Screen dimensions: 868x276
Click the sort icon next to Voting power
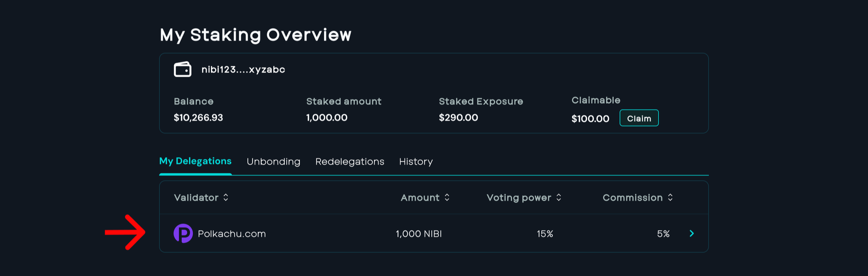tap(559, 197)
